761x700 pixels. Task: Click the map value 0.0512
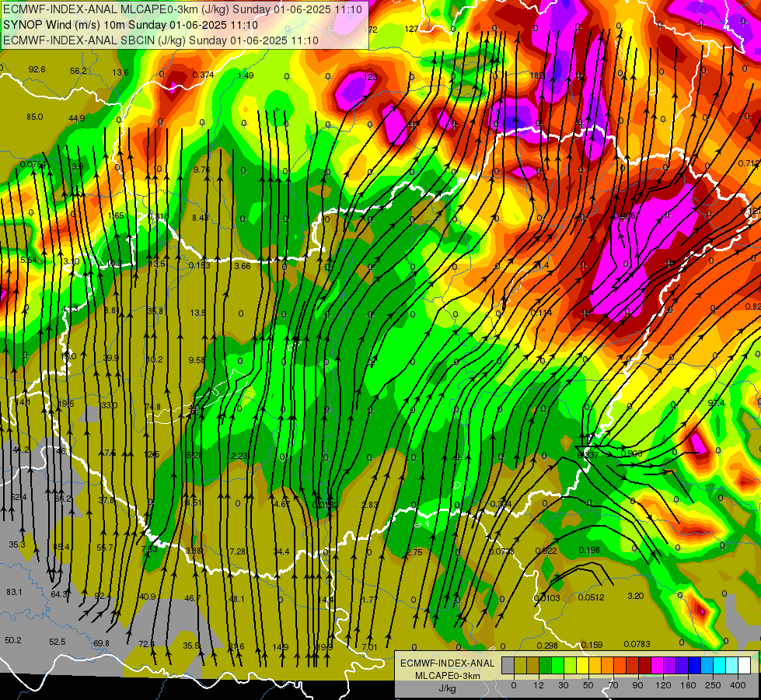[591, 597]
